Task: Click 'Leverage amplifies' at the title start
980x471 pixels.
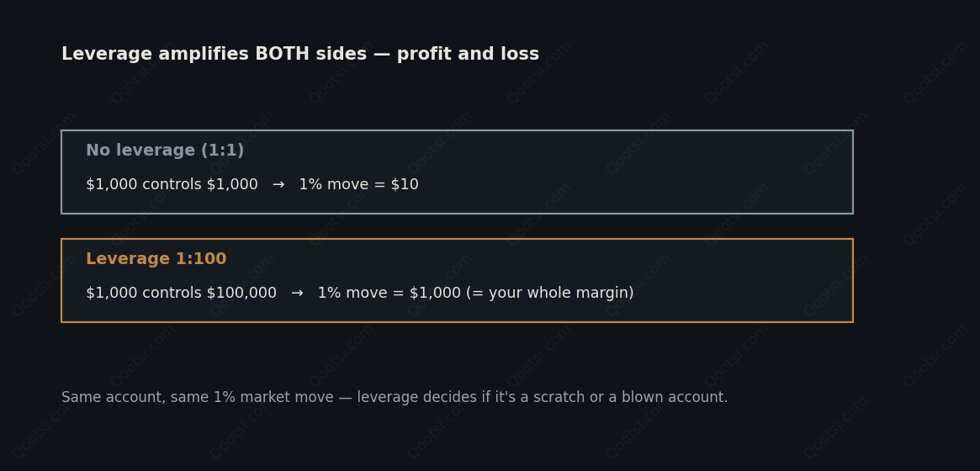Action: [156, 55]
